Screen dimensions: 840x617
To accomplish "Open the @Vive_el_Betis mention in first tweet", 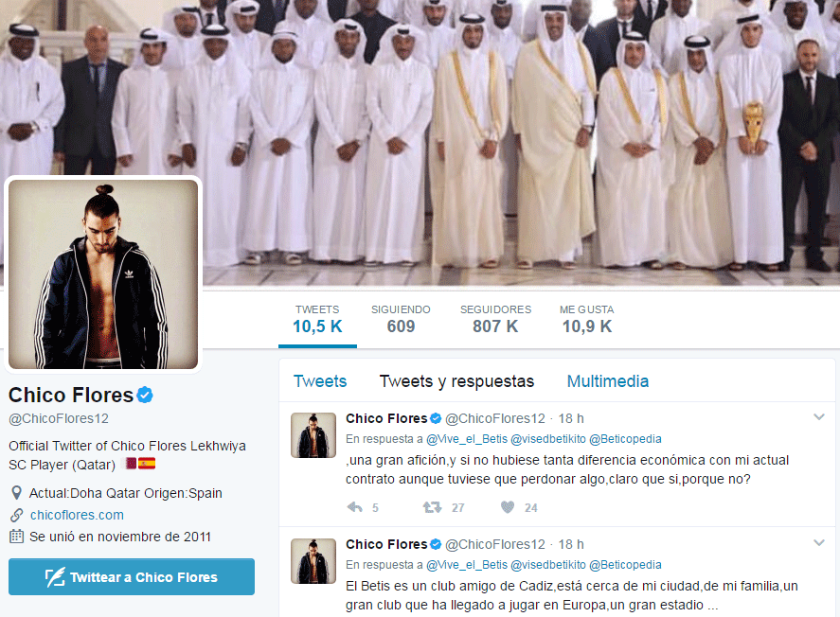I will point(467,439).
